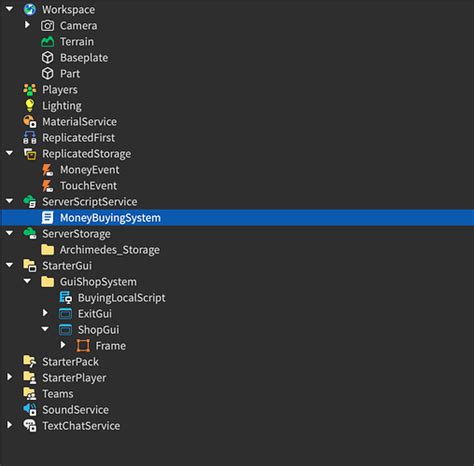Collapse the GuiShopSystem folder
The image size is (474, 466).
point(27,281)
